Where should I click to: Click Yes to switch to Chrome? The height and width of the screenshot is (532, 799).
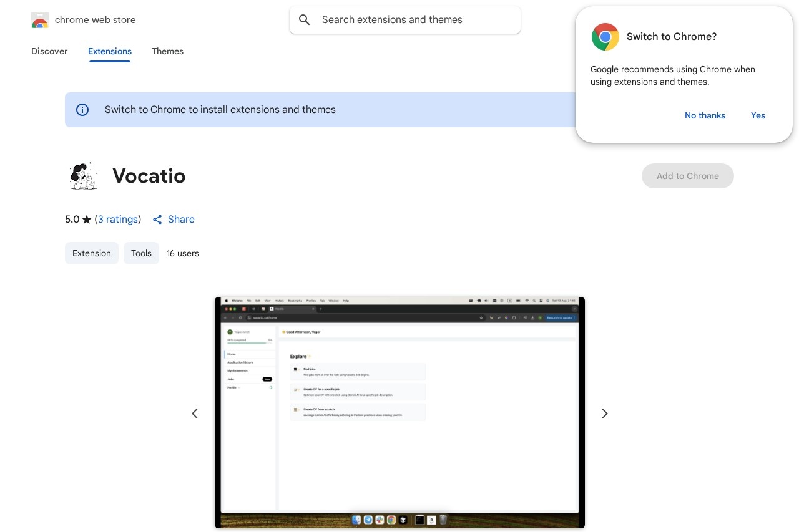[758, 115]
